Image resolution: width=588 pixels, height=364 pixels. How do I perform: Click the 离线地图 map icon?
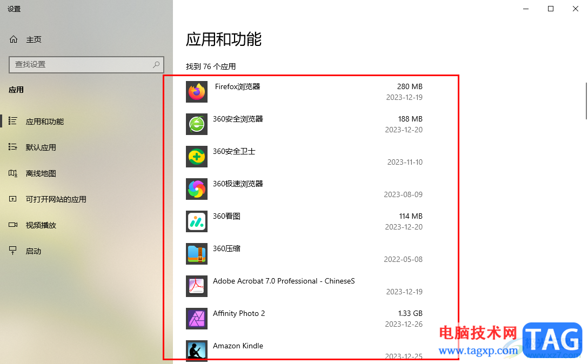click(x=13, y=173)
